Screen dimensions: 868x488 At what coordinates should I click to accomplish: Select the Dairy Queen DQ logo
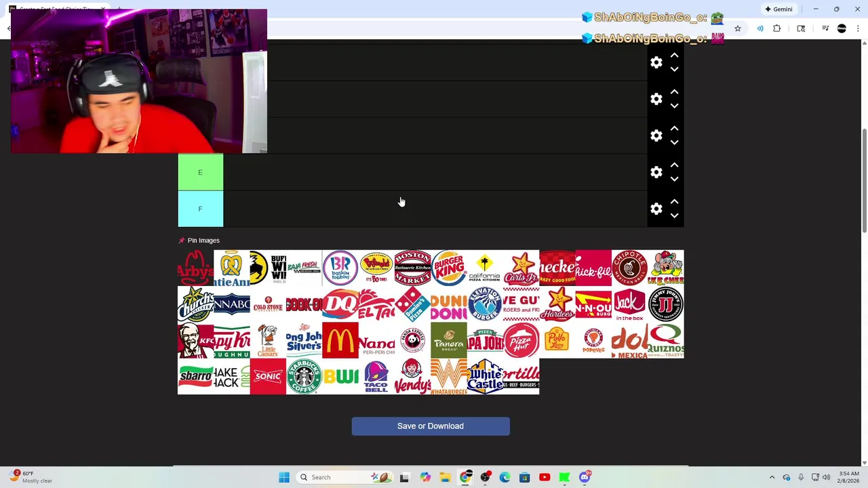click(x=340, y=304)
